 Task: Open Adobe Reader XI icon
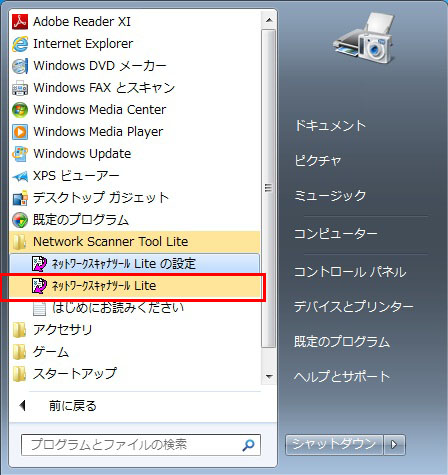click(x=20, y=22)
